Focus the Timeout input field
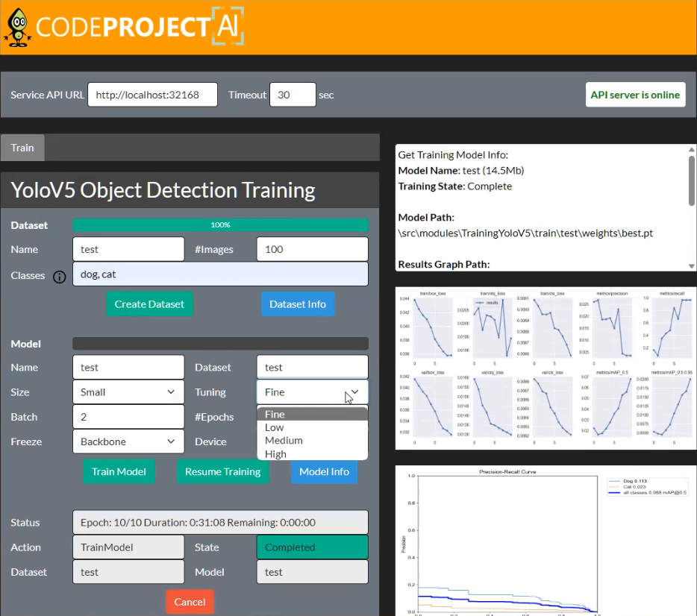The image size is (697, 616). pos(293,95)
